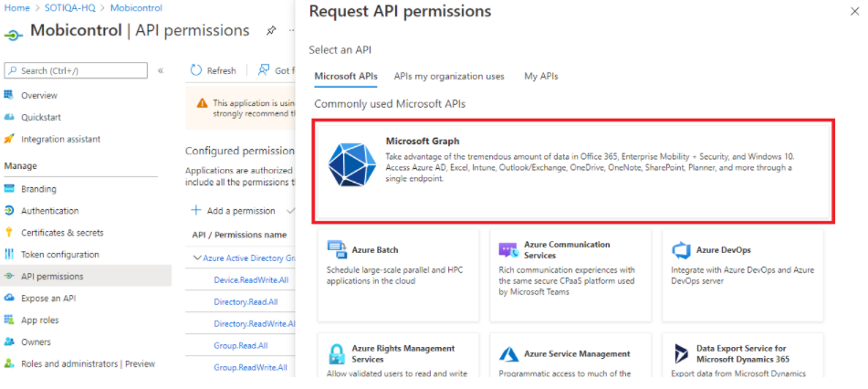Click the Azure DevOps icon
The image size is (868, 389).
pos(681,249)
